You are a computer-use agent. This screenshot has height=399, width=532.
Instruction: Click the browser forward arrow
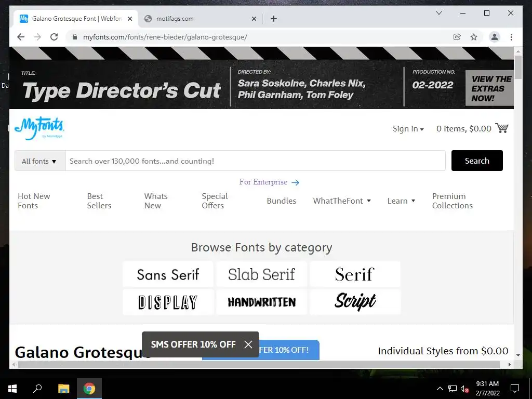tap(37, 37)
